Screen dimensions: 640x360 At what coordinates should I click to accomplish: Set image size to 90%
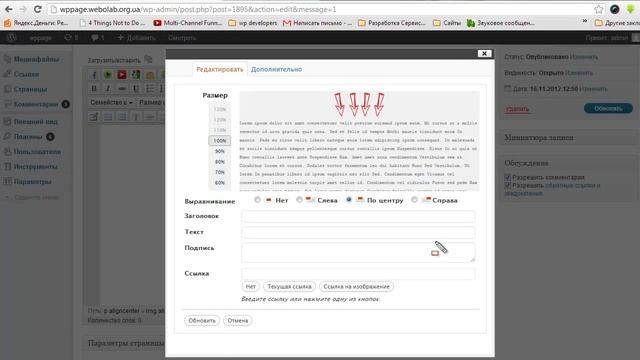(220, 151)
